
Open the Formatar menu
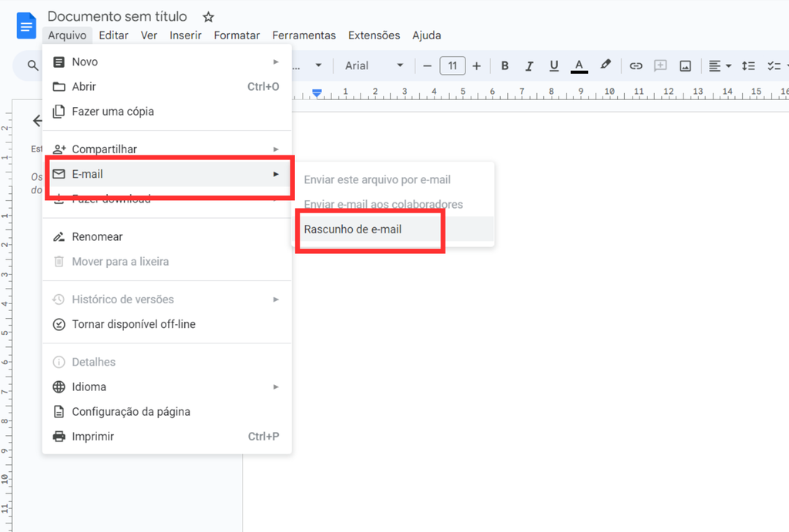pyautogui.click(x=237, y=35)
